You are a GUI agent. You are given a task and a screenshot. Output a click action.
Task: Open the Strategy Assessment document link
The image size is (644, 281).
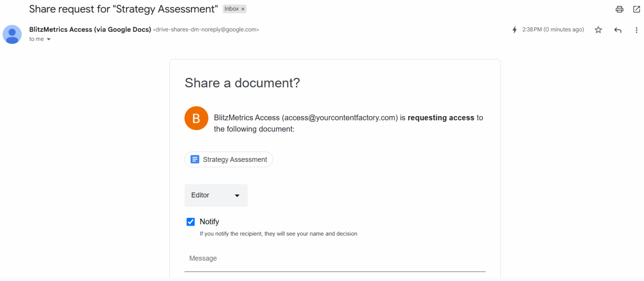tap(235, 160)
